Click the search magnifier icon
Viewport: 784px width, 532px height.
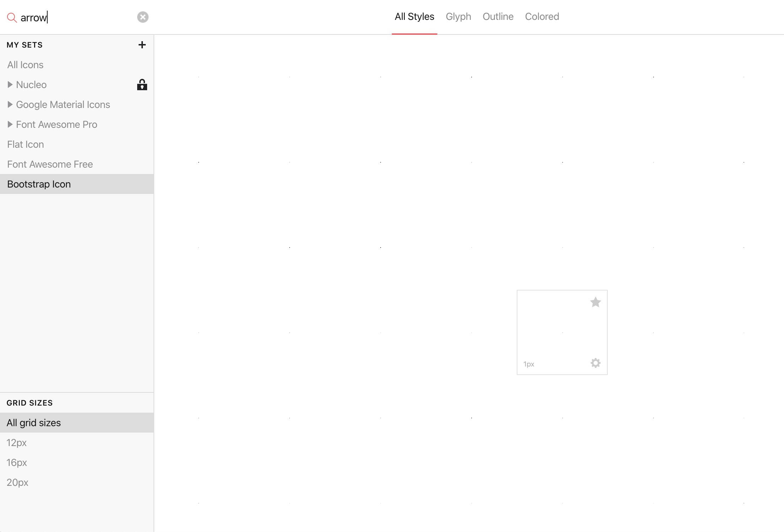[12, 17]
